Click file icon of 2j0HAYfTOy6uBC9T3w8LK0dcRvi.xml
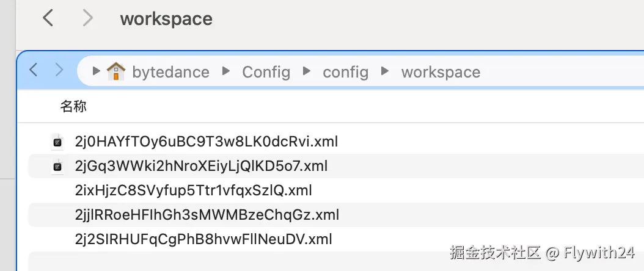Screen dimensions: 644x271 57,142
